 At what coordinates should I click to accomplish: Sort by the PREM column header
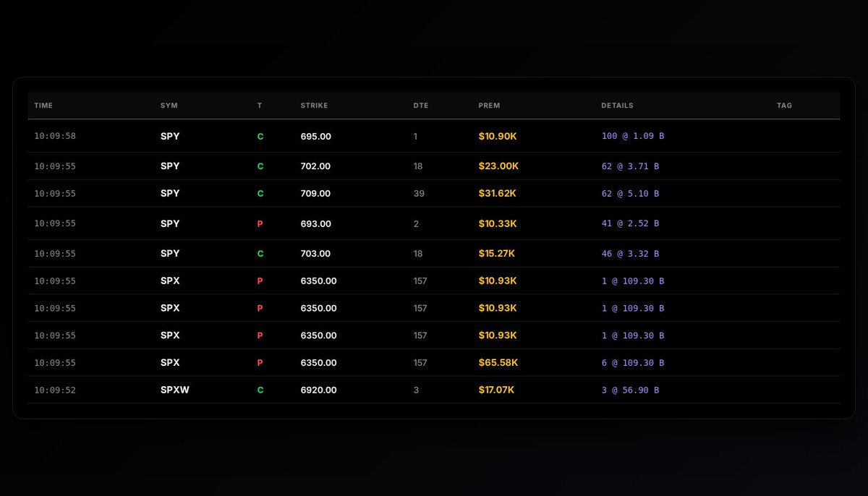pyautogui.click(x=489, y=105)
